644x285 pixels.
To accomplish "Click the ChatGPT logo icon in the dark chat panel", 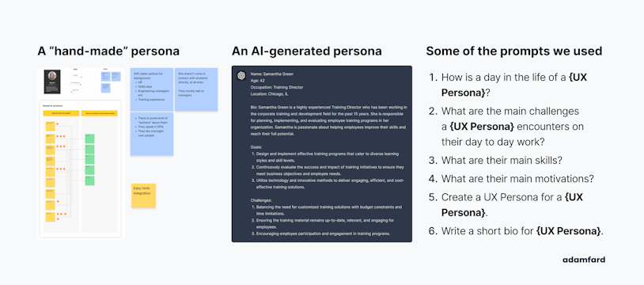I will 241,76.
